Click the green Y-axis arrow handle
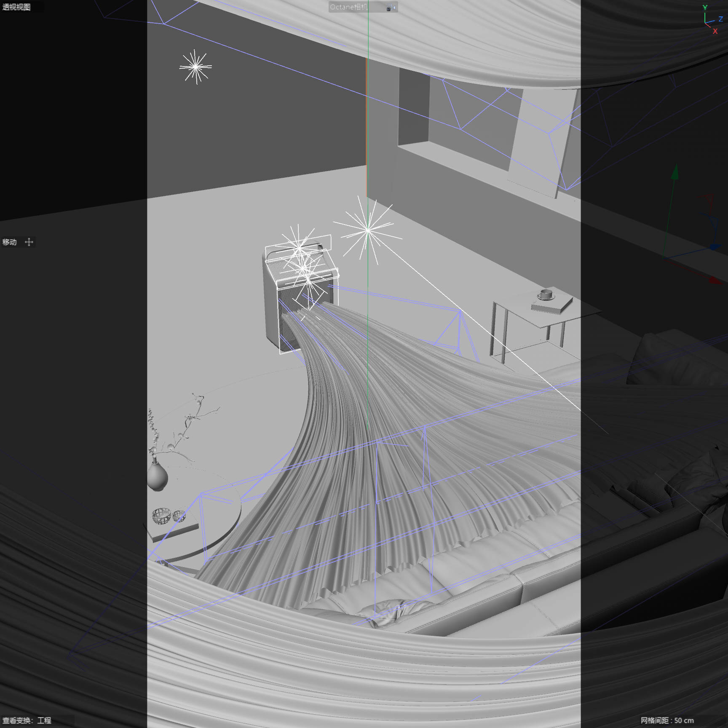728x728 pixels. click(675, 171)
